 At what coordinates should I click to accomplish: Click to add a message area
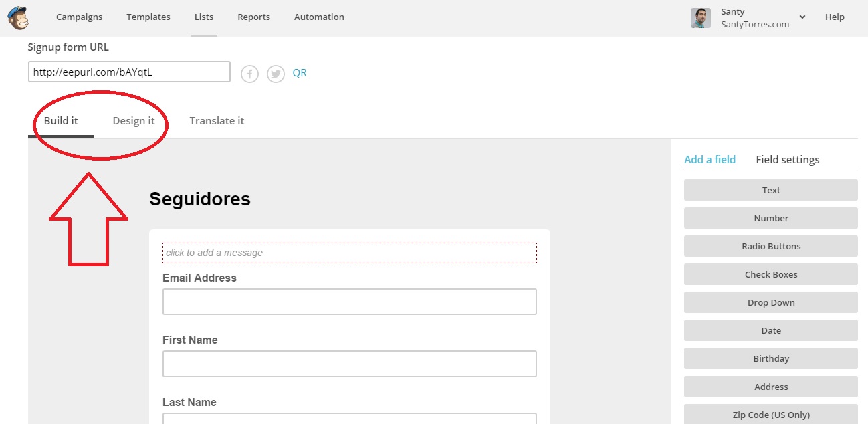tap(349, 253)
